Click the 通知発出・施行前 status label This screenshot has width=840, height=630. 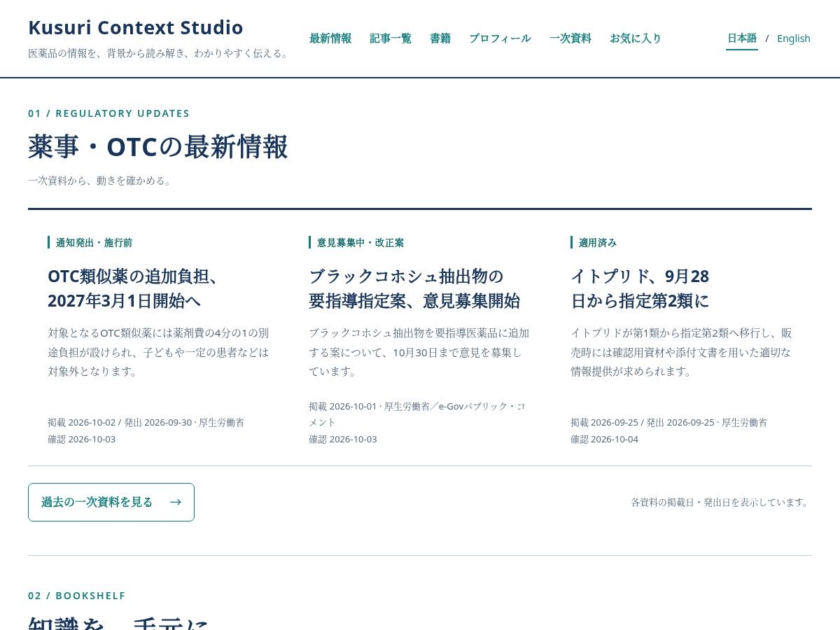(90, 242)
